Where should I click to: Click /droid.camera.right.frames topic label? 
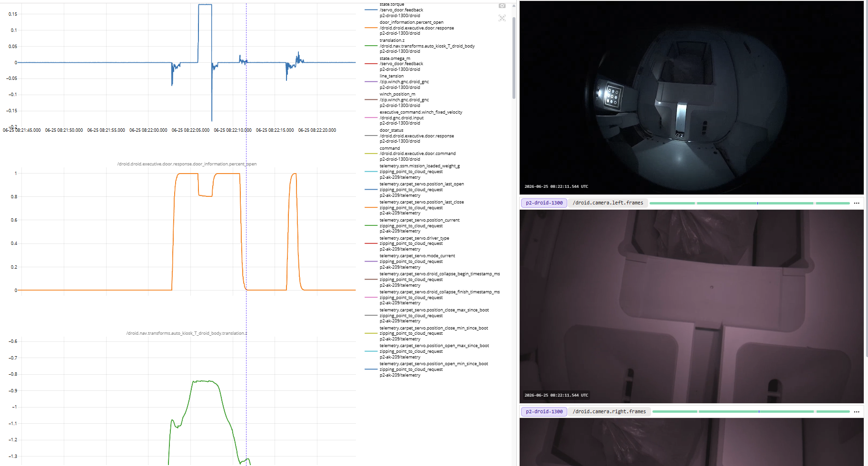tap(609, 412)
